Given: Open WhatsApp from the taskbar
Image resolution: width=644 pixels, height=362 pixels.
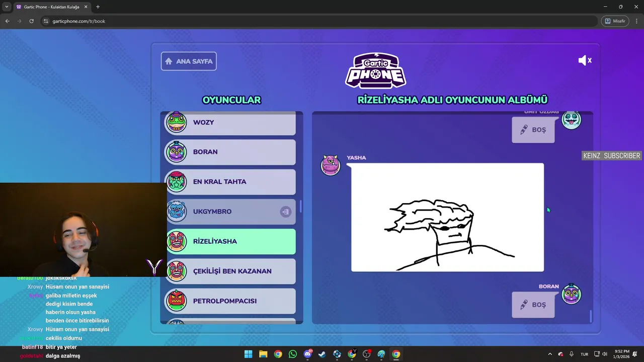Looking at the screenshot, I should pos(293,354).
